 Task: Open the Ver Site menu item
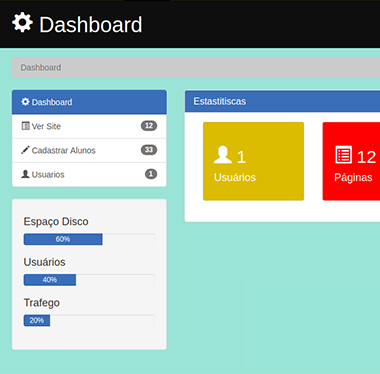(89, 126)
